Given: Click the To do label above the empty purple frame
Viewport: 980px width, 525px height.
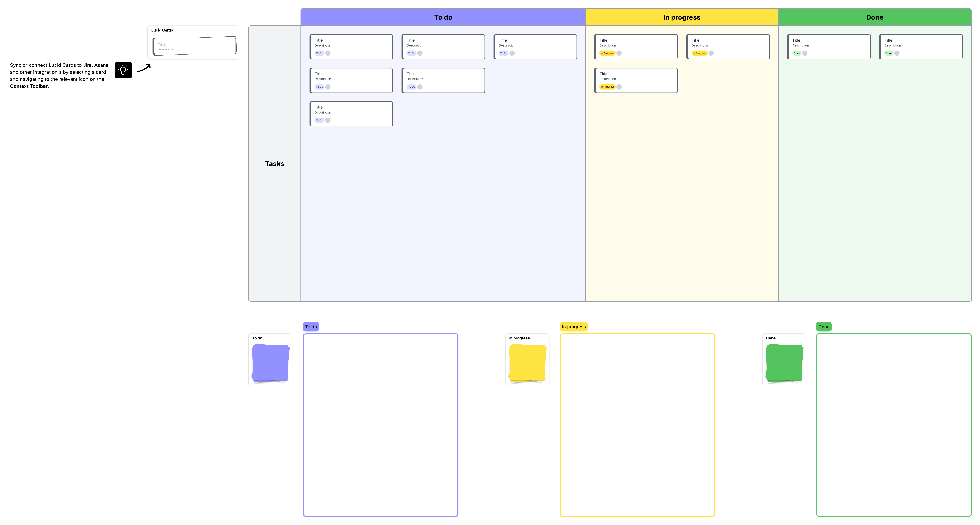Looking at the screenshot, I should click(310, 326).
